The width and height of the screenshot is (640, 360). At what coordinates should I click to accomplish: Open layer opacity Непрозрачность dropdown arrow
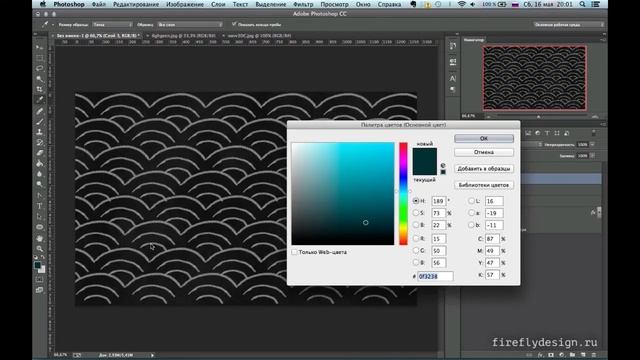[x=592, y=144]
